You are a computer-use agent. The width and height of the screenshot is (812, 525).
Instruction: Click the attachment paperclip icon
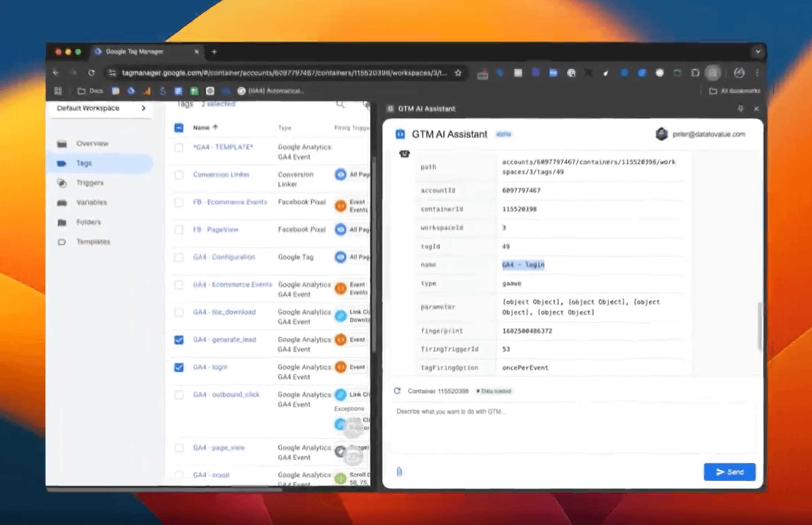coord(399,472)
